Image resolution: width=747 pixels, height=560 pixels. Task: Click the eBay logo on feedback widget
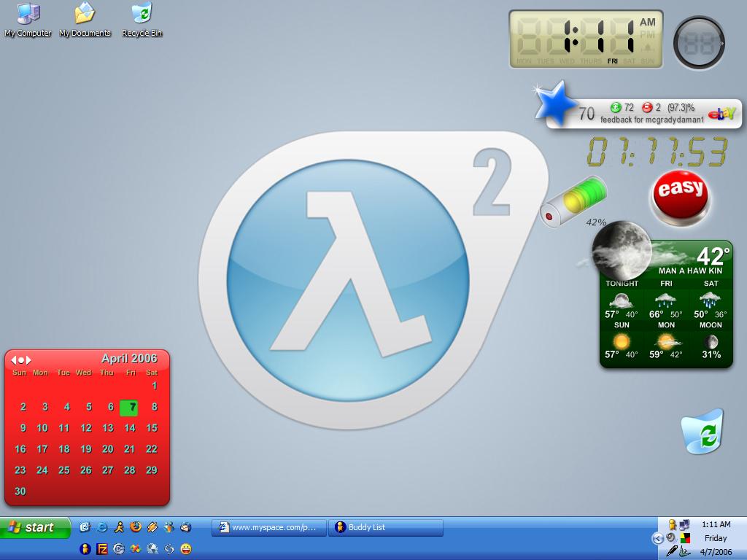[x=721, y=113]
